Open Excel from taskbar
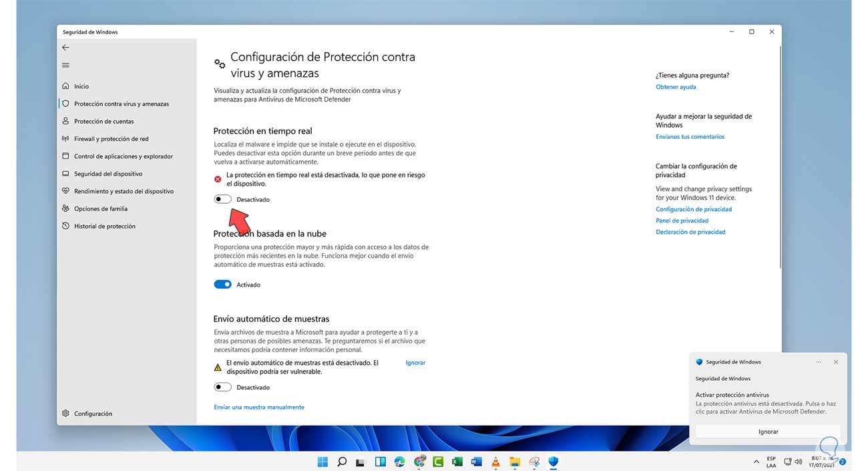This screenshot has height=471, width=868. click(x=457, y=461)
